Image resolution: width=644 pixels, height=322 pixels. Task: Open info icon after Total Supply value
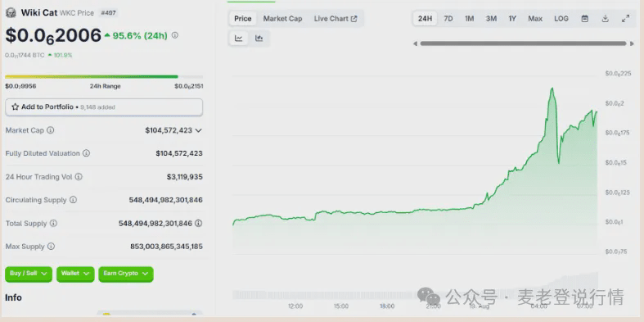(x=198, y=224)
